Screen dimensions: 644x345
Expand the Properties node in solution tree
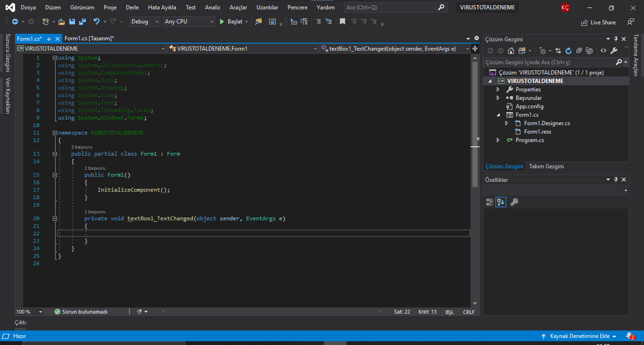(498, 90)
